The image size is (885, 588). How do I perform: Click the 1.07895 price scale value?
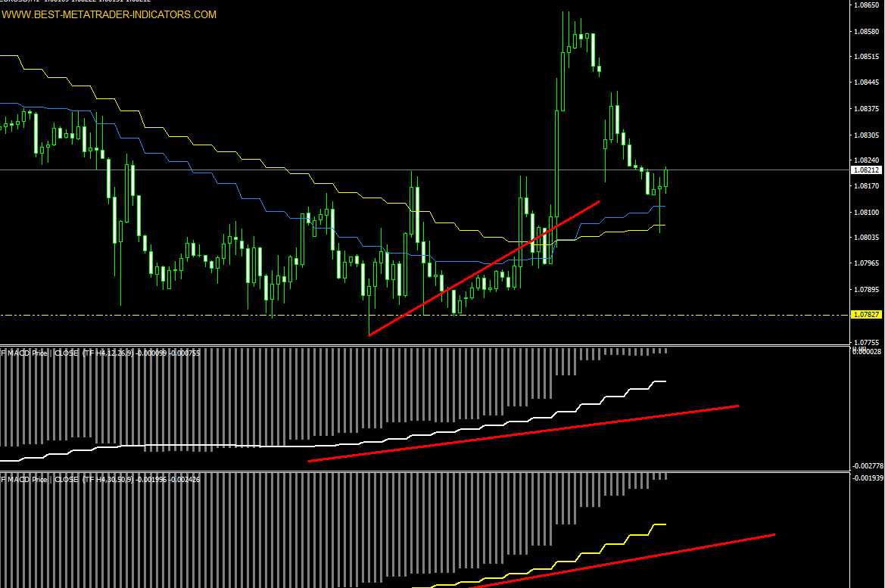click(866, 290)
